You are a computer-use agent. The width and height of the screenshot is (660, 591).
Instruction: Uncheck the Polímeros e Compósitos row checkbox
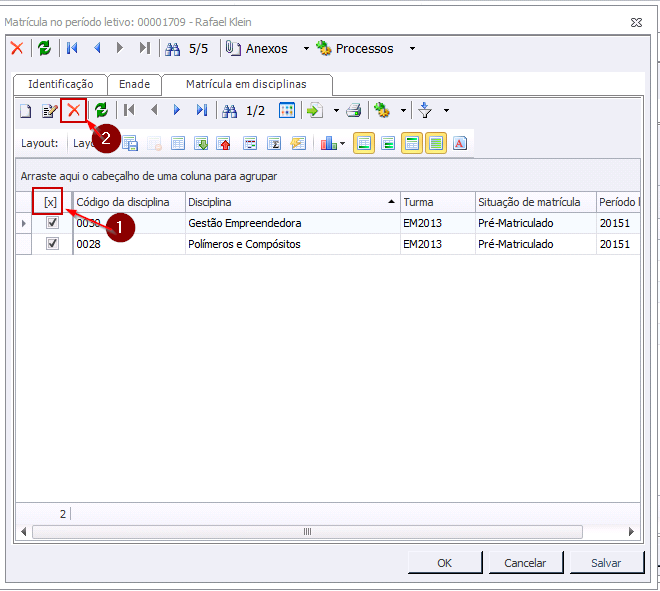point(52,243)
